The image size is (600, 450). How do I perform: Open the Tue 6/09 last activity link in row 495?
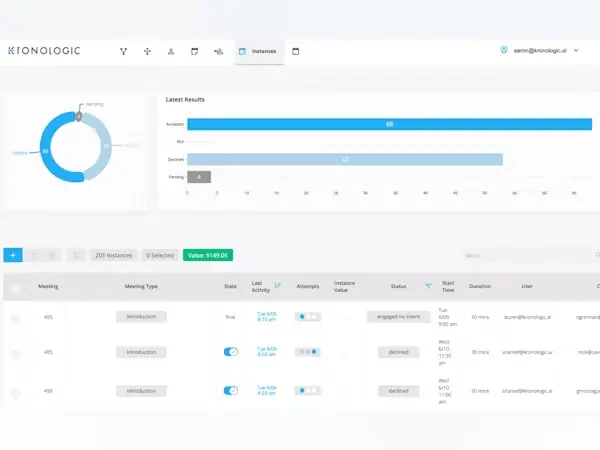[266, 316]
